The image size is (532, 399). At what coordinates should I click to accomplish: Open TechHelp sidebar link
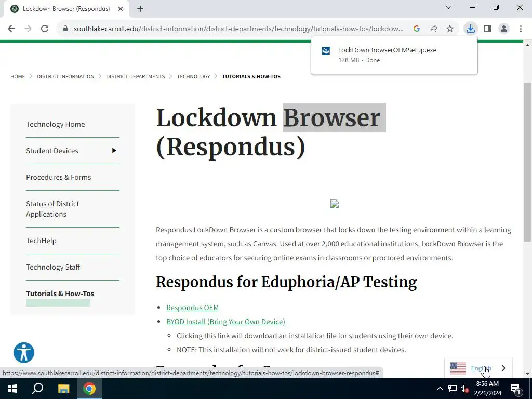click(x=41, y=241)
